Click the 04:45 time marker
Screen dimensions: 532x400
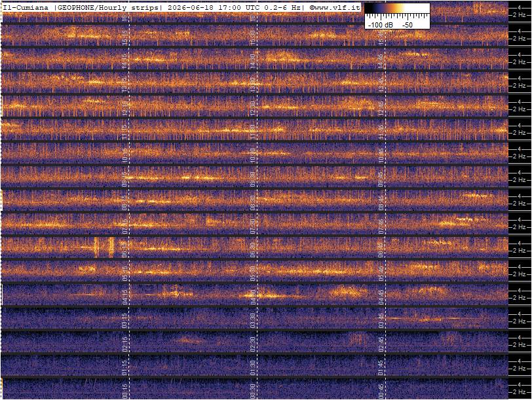(381, 297)
